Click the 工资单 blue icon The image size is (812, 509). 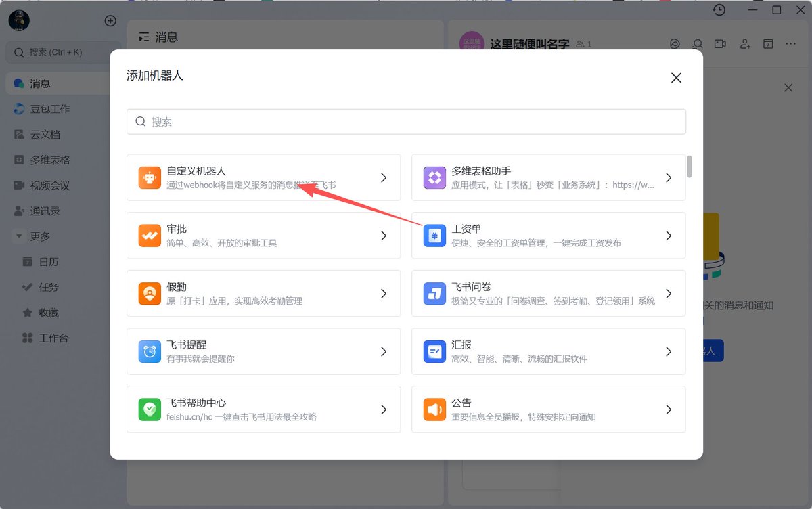434,236
